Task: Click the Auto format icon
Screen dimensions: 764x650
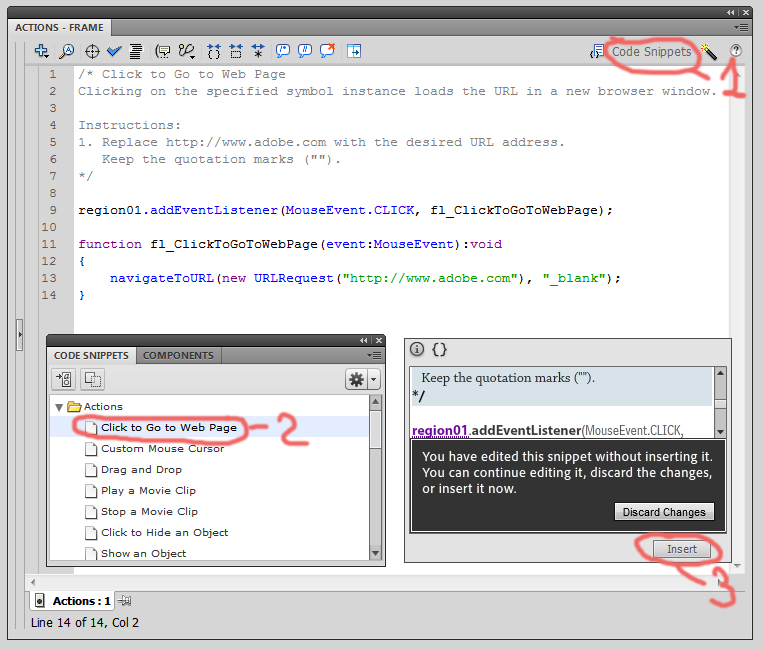Action: pyautogui.click(x=136, y=51)
